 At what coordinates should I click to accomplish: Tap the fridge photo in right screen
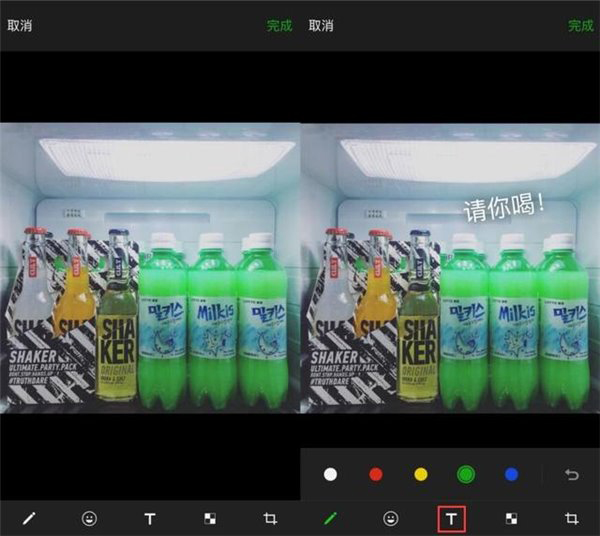pyautogui.click(x=450, y=268)
